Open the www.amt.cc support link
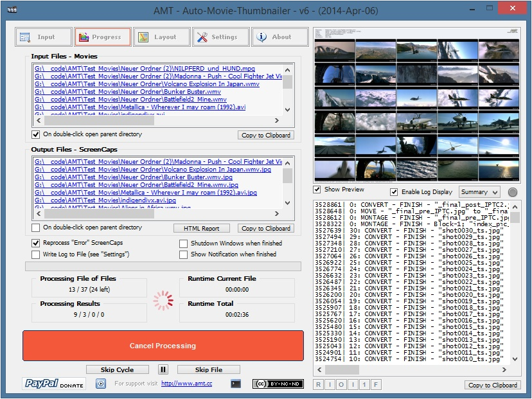 tap(186, 384)
